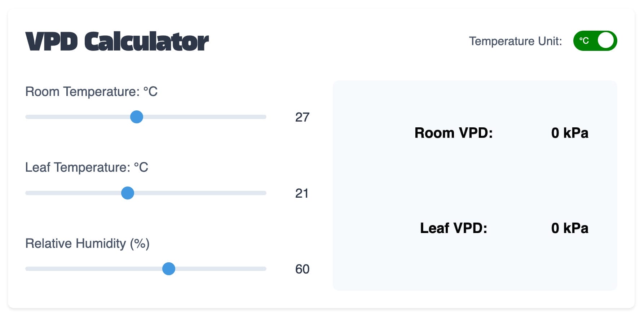644x316 pixels.
Task: Click the VPD Calculator title
Action: click(x=116, y=41)
